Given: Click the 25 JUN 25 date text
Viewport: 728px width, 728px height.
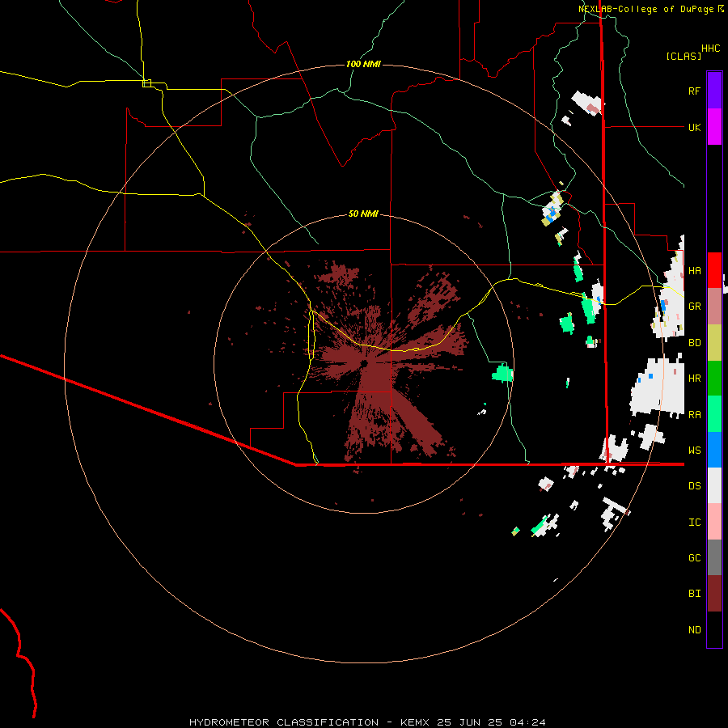Looking at the screenshot, I should coord(469,722).
